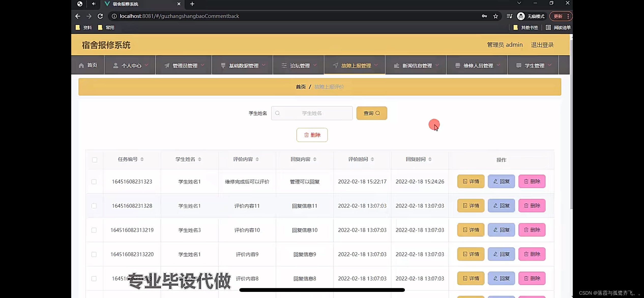Check the 评价内容8 row checkbox
The height and width of the screenshot is (298, 644).
pos(94,279)
